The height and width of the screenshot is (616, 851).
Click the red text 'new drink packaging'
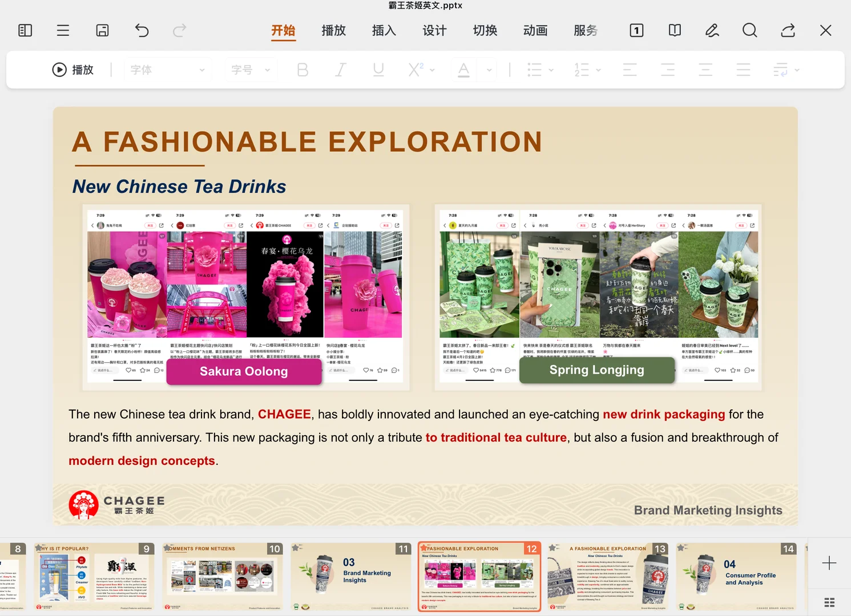coord(664,415)
